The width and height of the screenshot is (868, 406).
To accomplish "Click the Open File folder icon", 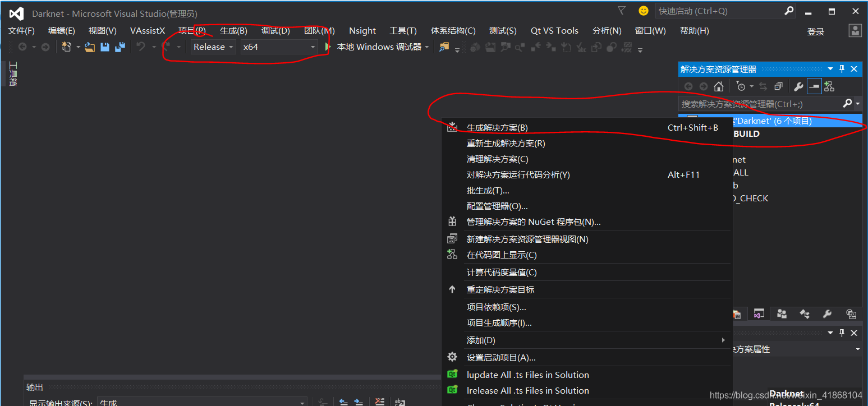I will click(x=90, y=47).
